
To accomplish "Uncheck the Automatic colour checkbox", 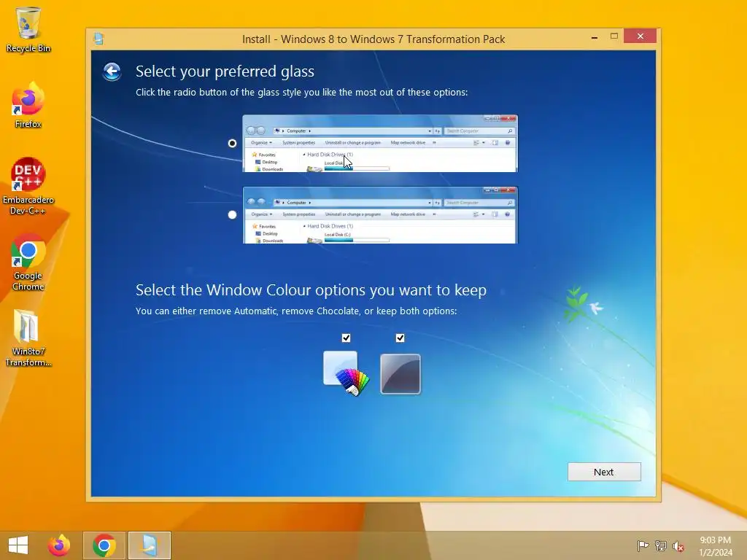I will point(347,338).
